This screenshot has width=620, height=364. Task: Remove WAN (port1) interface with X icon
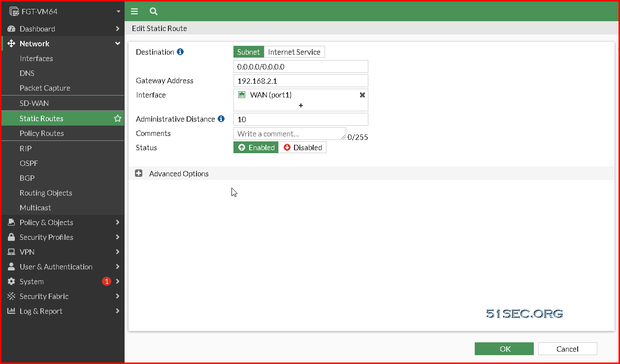coord(362,95)
